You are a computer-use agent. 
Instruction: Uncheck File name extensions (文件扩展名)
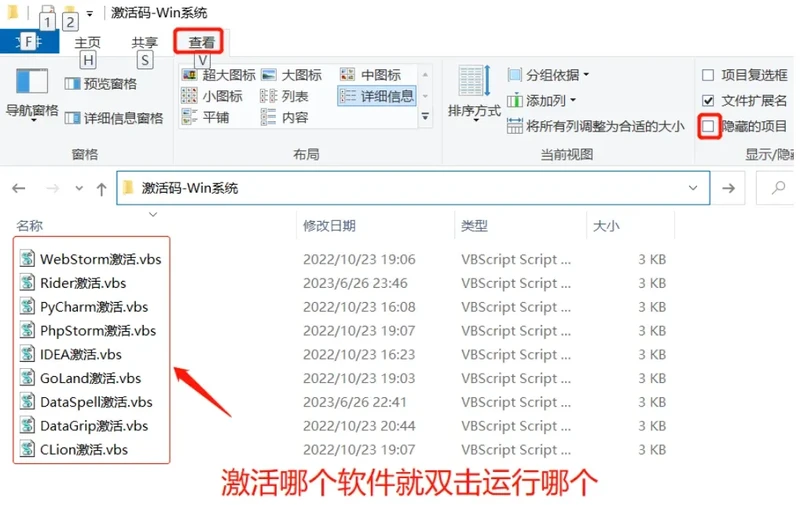708,101
